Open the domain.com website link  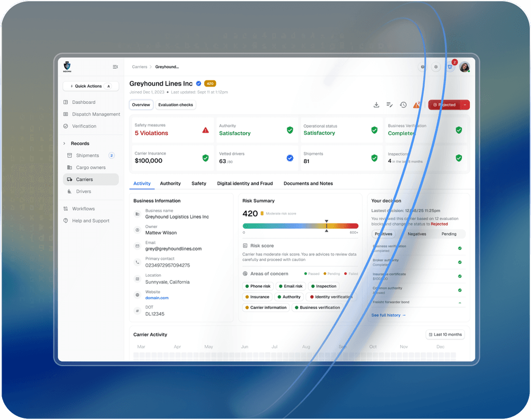coord(157,298)
